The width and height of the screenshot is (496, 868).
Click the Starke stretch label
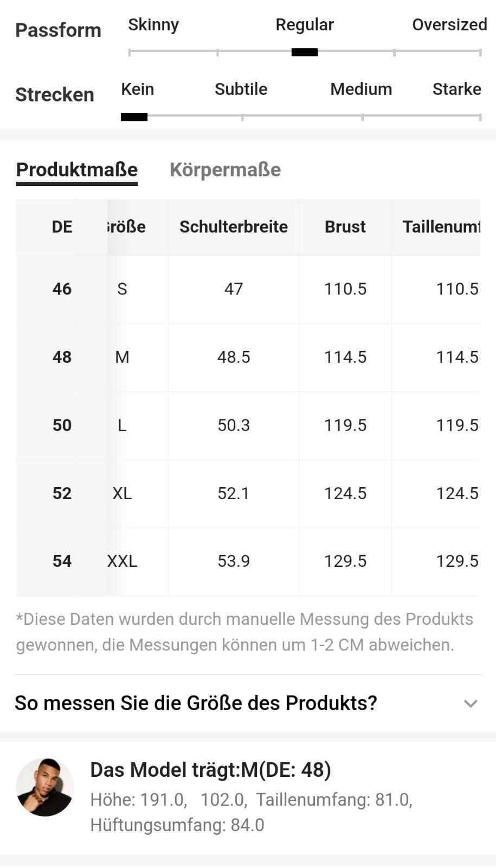[x=456, y=89]
